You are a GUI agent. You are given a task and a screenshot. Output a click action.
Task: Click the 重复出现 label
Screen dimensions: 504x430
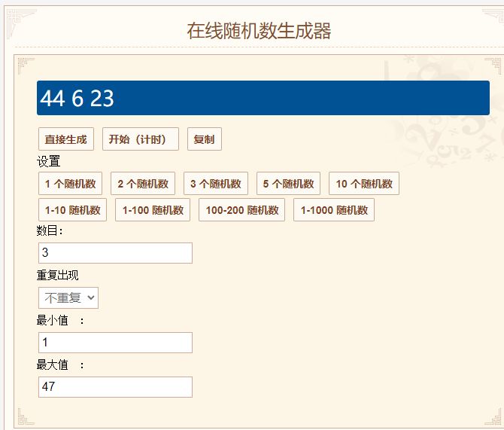(57, 275)
